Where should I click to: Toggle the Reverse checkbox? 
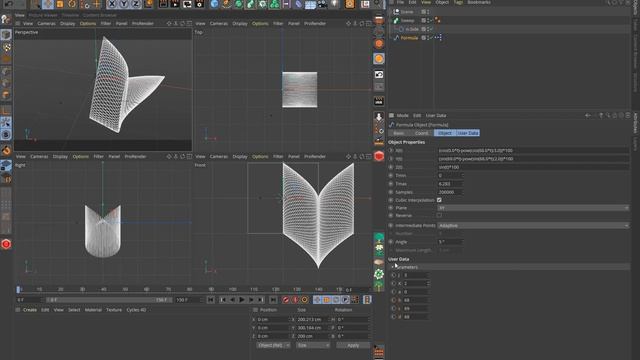click(439, 215)
